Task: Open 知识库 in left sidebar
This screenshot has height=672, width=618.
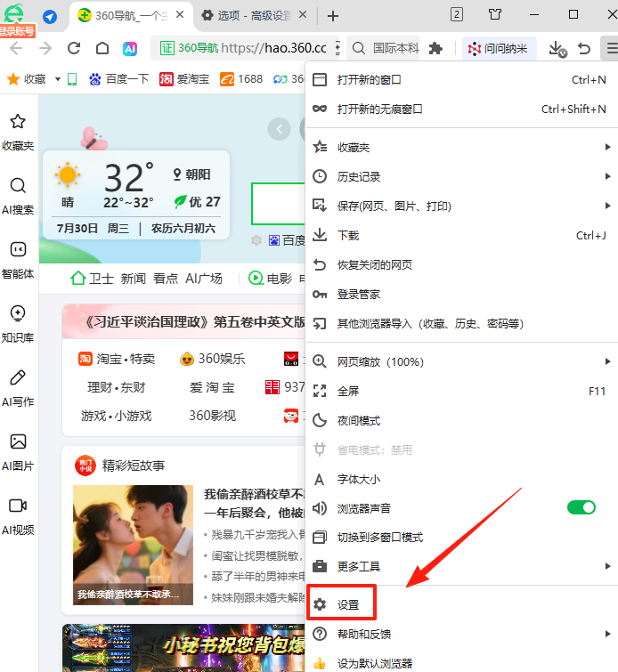Action: pyautogui.click(x=18, y=324)
